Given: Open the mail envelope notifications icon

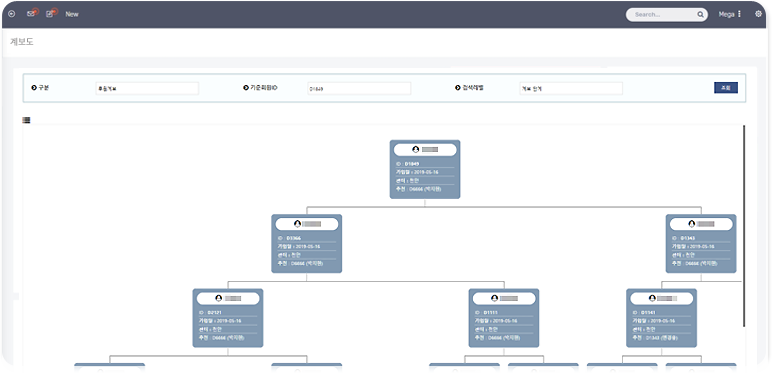Looking at the screenshot, I should pos(32,13).
